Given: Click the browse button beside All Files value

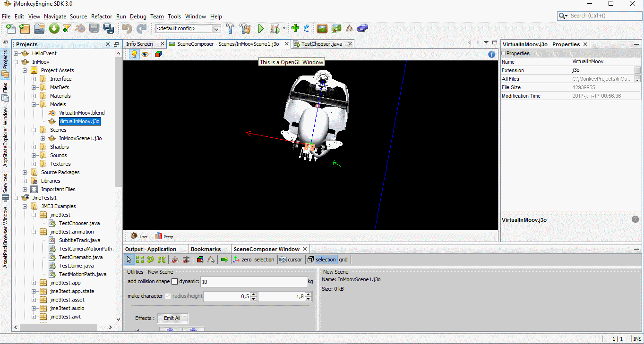Looking at the screenshot, I should click(x=637, y=79).
